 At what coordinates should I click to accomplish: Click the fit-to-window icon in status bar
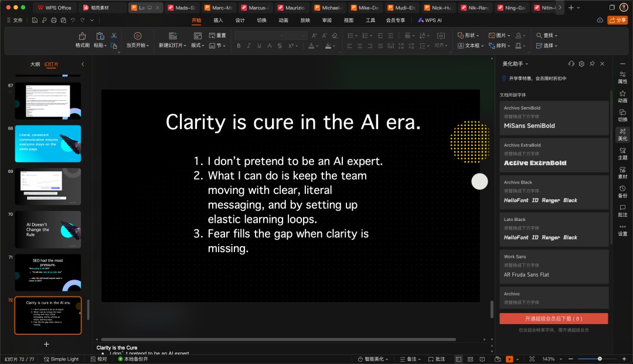(532, 359)
